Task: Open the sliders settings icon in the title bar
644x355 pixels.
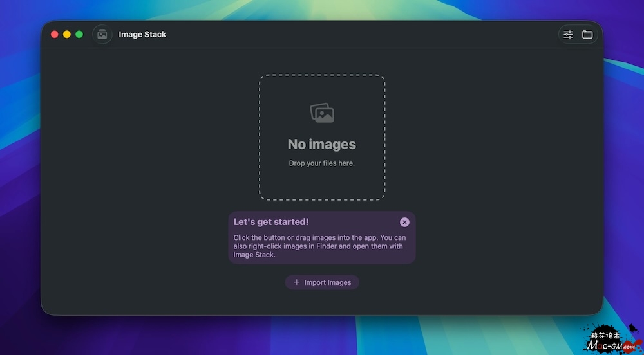Action: [568, 35]
